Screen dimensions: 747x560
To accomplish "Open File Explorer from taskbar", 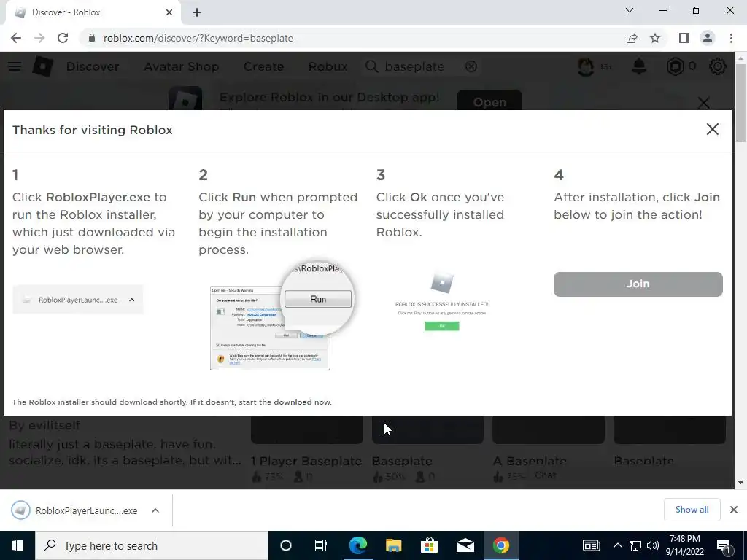I will [393, 545].
